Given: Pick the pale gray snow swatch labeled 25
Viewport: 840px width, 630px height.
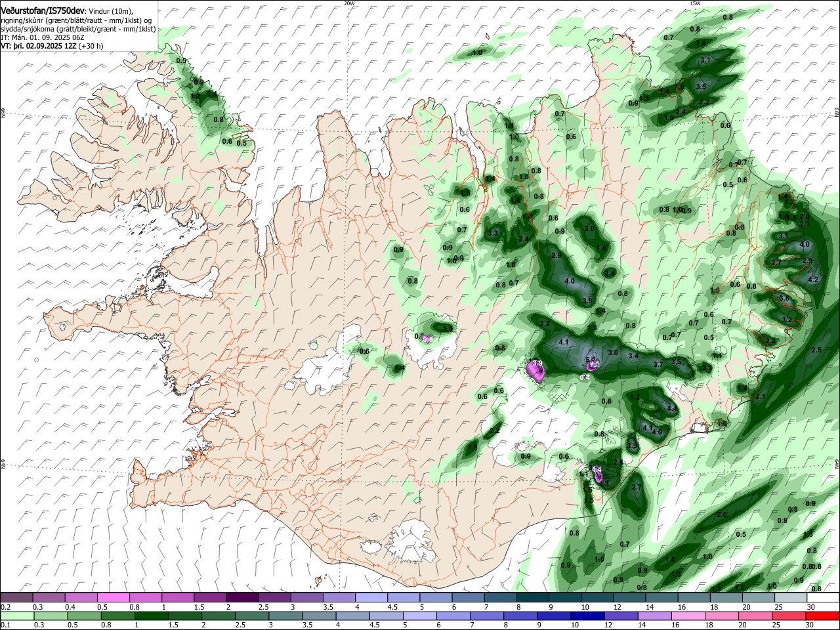Looking at the screenshot, I should (x=791, y=598).
